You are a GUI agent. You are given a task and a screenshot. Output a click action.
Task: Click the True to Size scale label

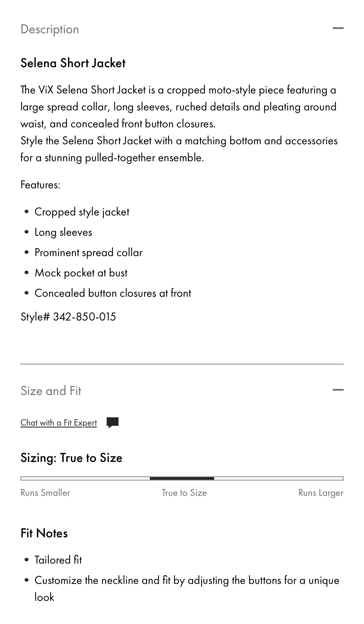[x=184, y=493]
